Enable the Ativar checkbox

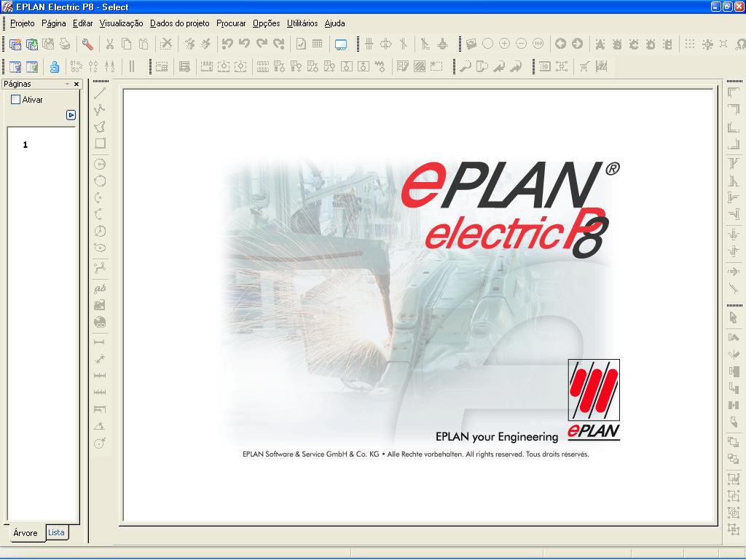pyautogui.click(x=16, y=99)
